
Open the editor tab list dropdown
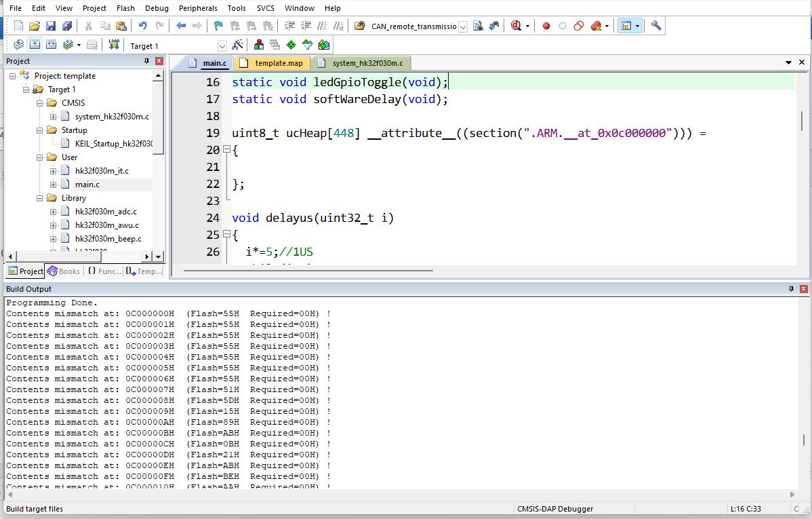[788, 62]
